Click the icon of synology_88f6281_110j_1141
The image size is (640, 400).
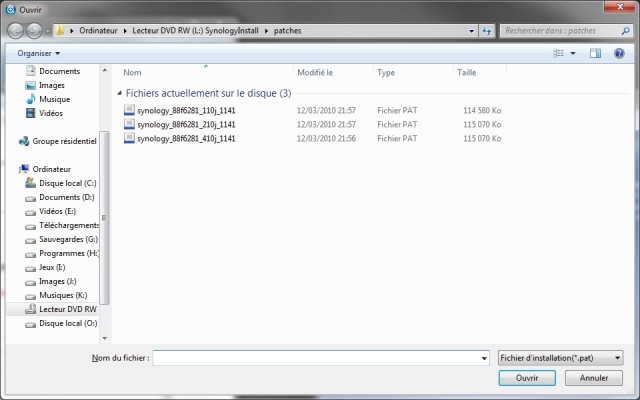point(129,110)
